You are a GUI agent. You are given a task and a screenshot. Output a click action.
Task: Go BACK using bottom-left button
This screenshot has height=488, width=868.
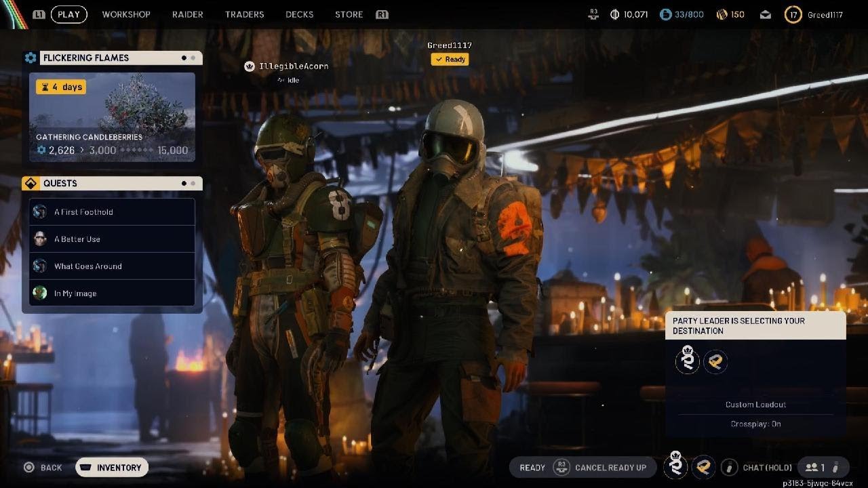43,468
